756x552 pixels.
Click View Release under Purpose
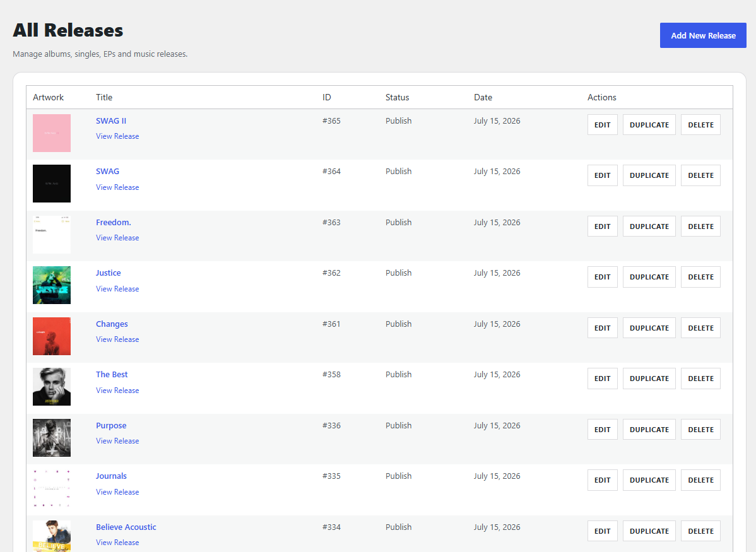[x=117, y=441]
